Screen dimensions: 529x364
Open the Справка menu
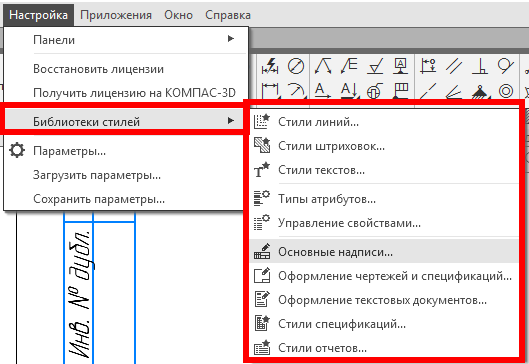tap(228, 15)
